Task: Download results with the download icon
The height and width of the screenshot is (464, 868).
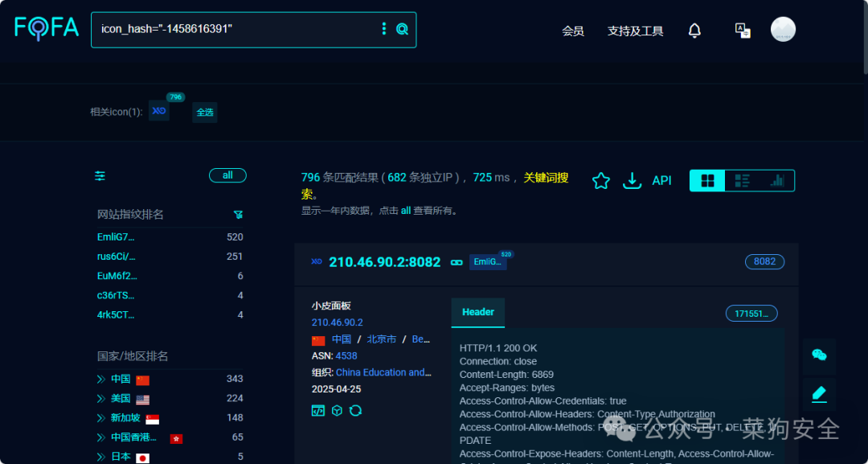Action: [x=633, y=180]
